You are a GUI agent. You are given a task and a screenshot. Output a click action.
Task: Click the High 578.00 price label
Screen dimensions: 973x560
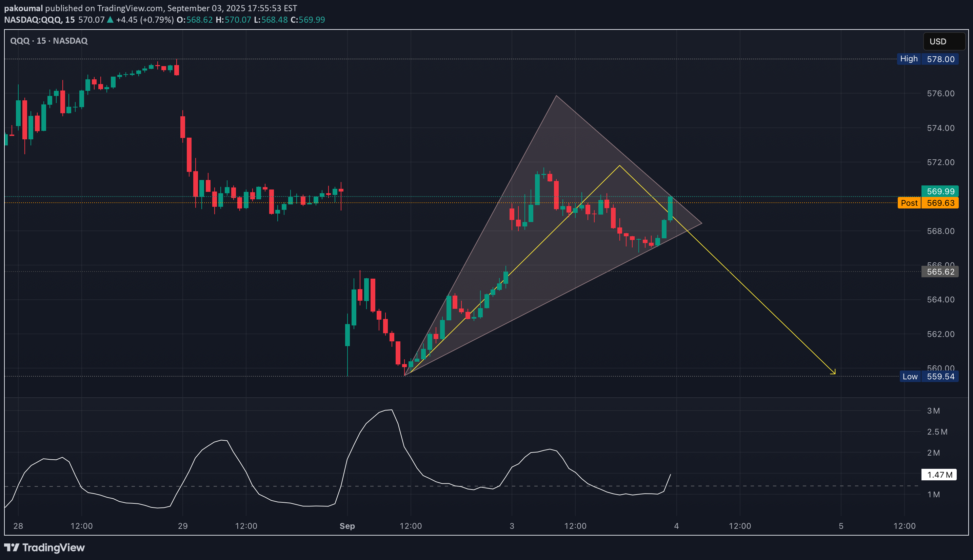coord(927,59)
